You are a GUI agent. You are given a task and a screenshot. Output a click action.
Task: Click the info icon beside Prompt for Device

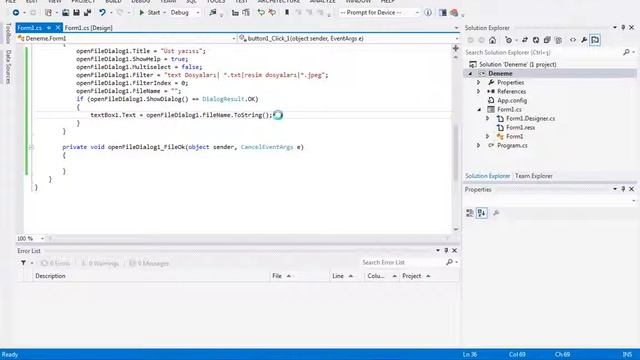pyautogui.click(x=428, y=13)
